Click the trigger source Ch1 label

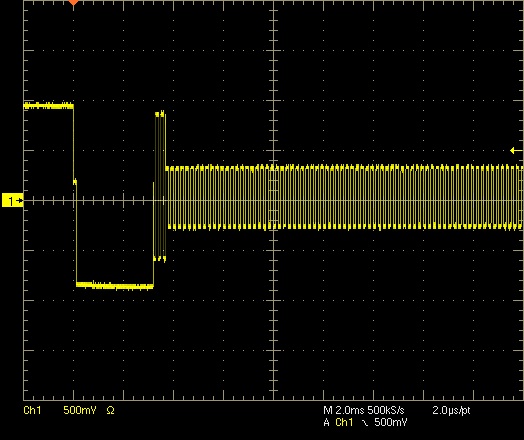point(344,422)
